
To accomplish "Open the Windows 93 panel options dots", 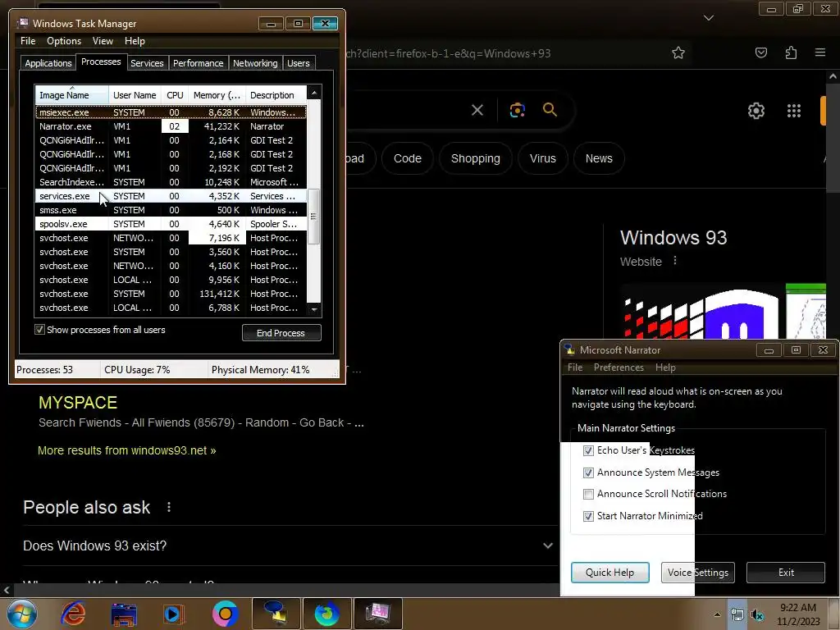I will pyautogui.click(x=675, y=261).
